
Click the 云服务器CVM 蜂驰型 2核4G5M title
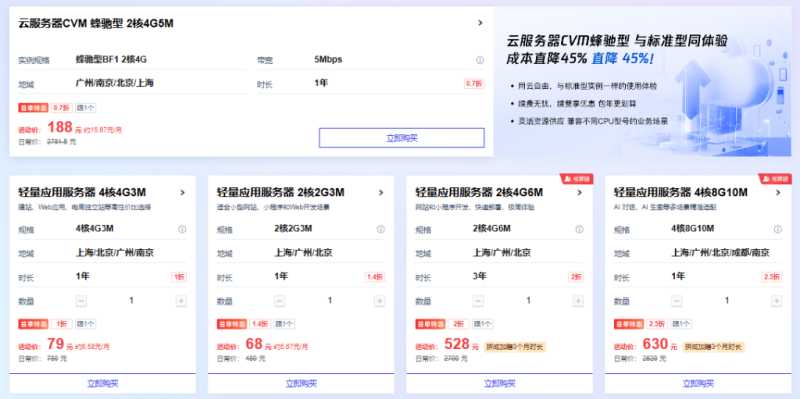tap(96, 23)
